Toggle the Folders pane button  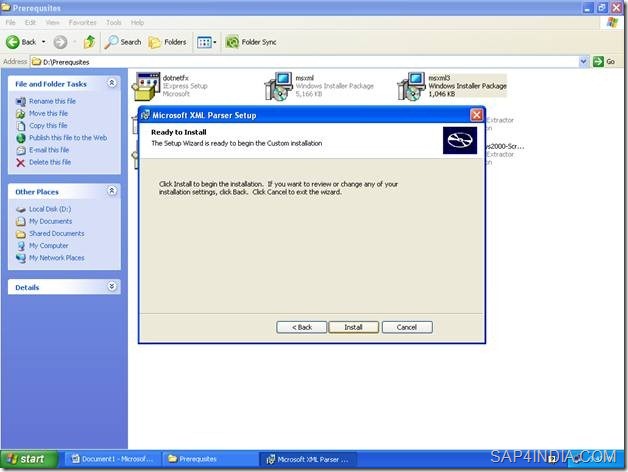[x=167, y=42]
